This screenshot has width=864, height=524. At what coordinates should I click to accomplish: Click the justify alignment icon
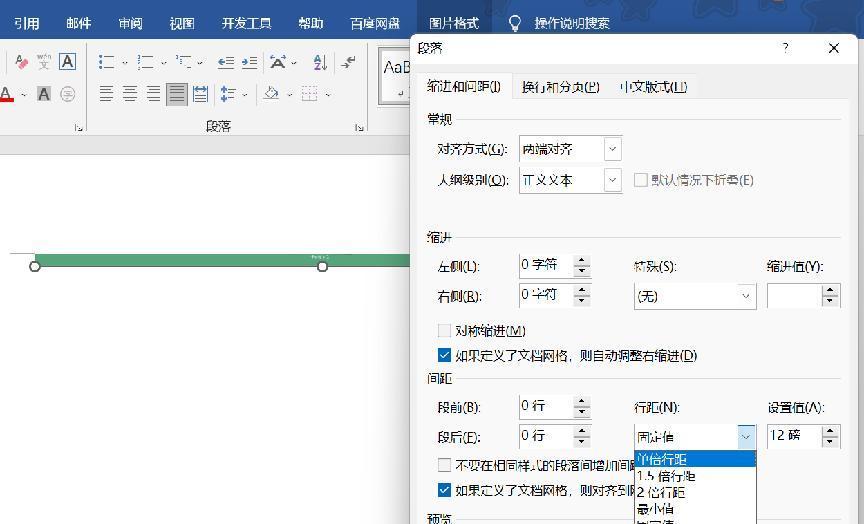click(177, 94)
